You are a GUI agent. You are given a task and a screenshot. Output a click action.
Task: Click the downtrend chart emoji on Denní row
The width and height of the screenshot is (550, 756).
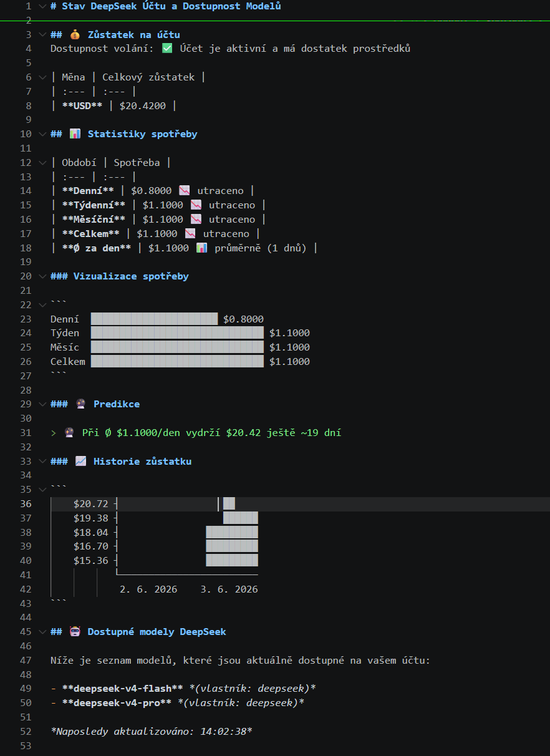(184, 191)
